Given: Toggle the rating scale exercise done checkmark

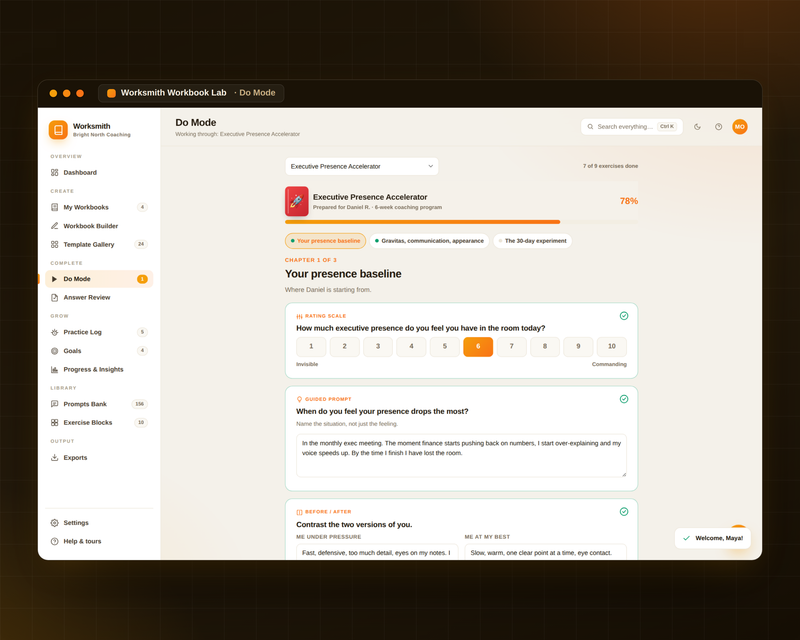Looking at the screenshot, I should click(x=623, y=316).
